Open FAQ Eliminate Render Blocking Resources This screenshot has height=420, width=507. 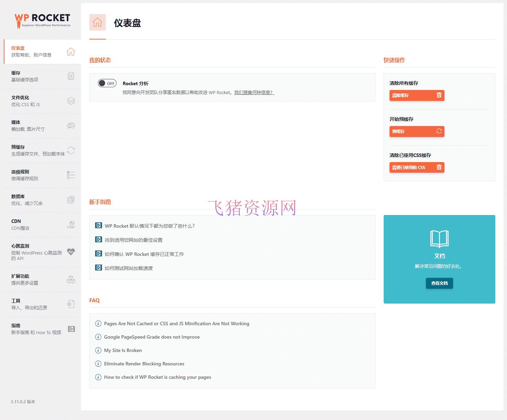coord(144,364)
